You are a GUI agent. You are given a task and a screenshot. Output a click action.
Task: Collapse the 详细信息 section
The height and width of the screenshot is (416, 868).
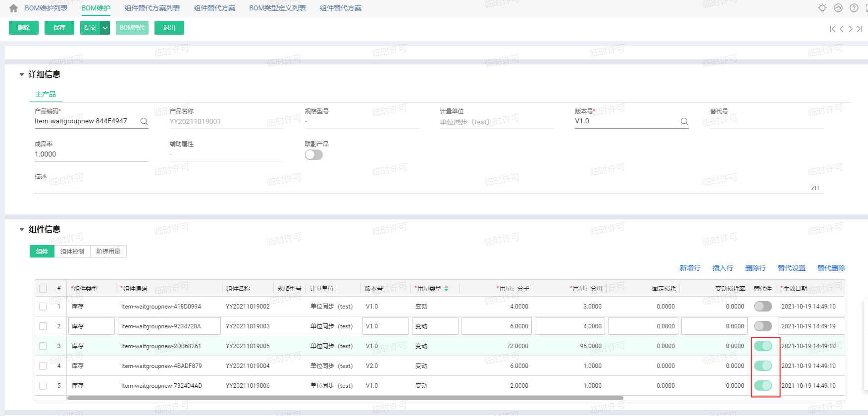tap(21, 75)
